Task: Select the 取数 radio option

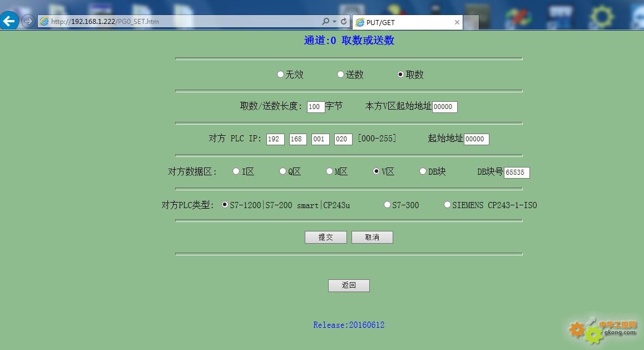Action: coord(400,75)
